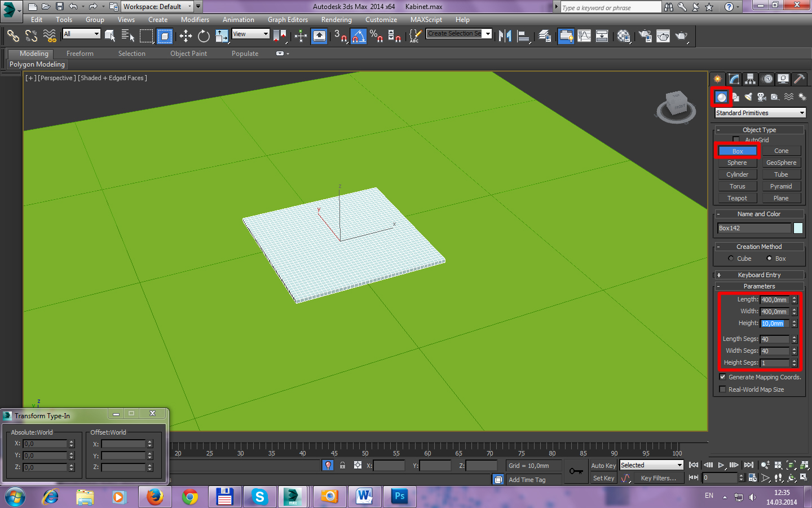812x508 pixels.
Task: Toggle the 3D Snaps button
Action: pos(340,36)
